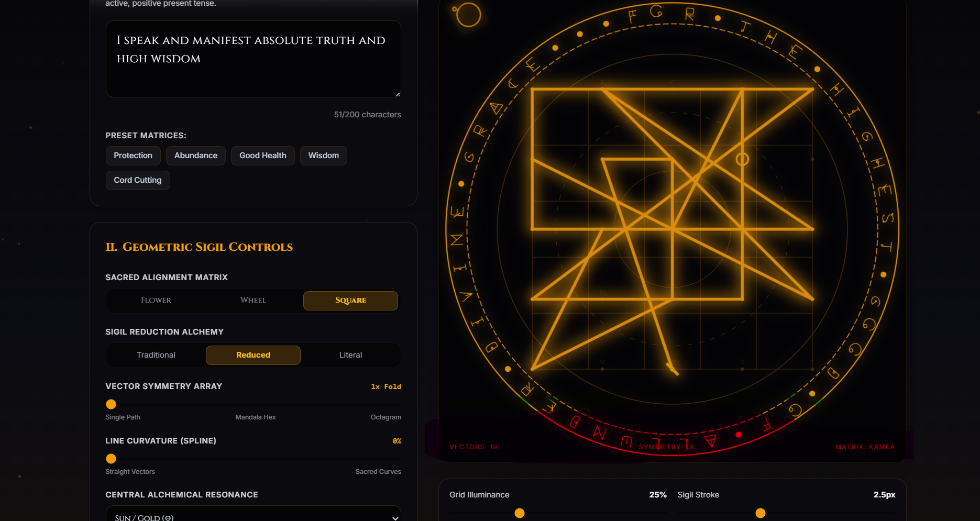Screen dimensions: 980x521
Task: Click the 'SACRED ALIGNMENT MATRIX' label
Action: pyautogui.click(x=167, y=278)
